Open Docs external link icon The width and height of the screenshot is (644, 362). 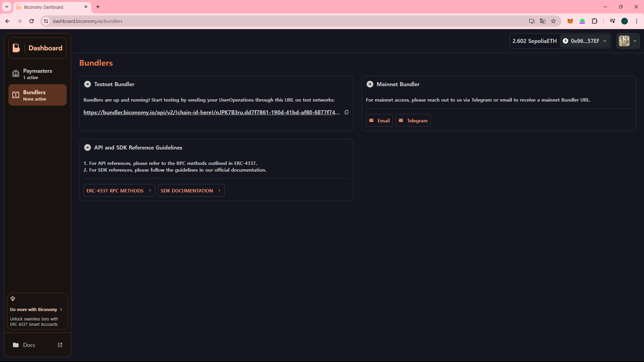(x=60, y=345)
